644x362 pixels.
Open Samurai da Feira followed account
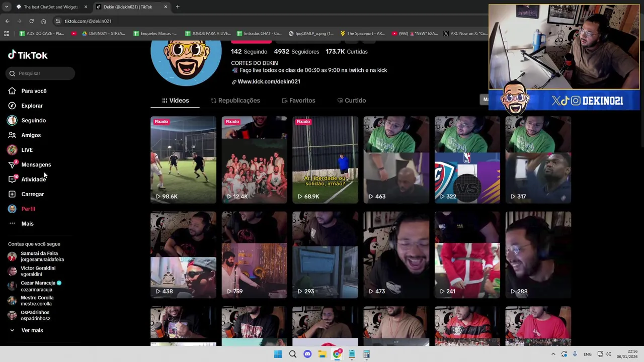[x=36, y=256]
